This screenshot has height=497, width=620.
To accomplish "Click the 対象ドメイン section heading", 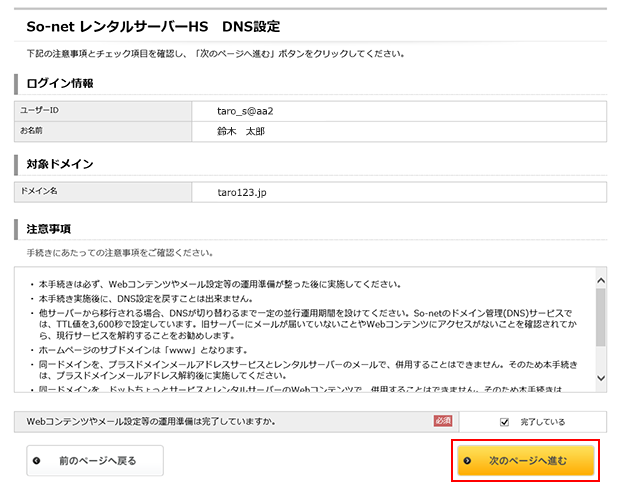I will tap(59, 164).
